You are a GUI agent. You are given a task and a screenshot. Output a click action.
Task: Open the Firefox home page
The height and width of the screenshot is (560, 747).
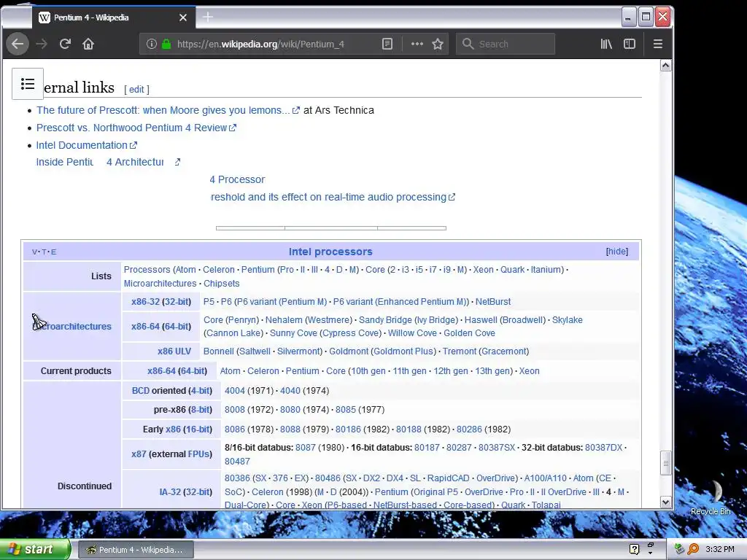[88, 44]
